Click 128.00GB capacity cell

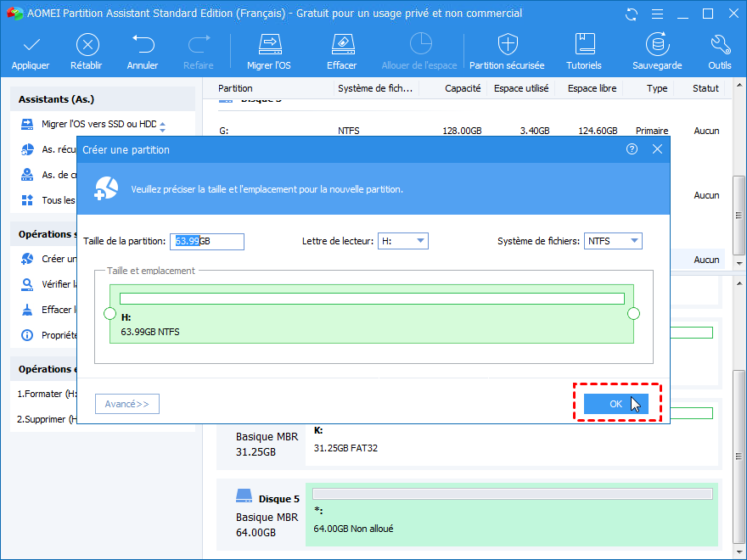click(462, 131)
